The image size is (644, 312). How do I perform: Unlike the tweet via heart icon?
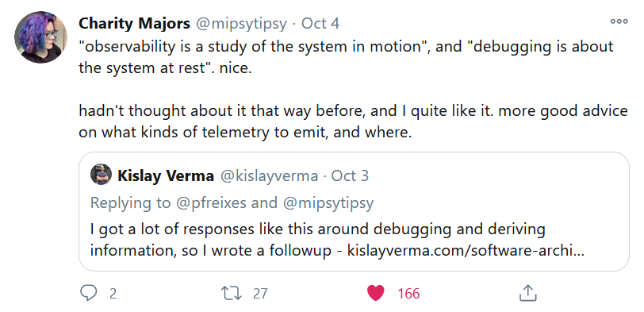375,293
